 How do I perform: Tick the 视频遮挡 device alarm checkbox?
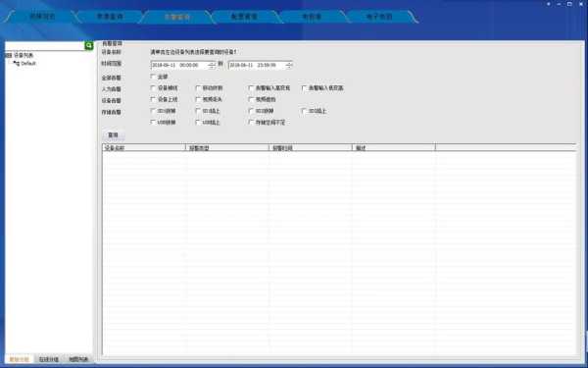point(251,99)
